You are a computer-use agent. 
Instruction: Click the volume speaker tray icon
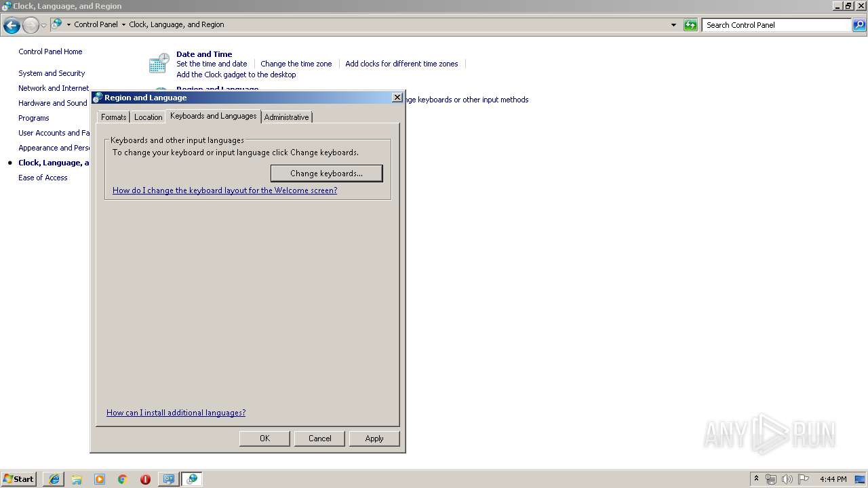coord(787,479)
